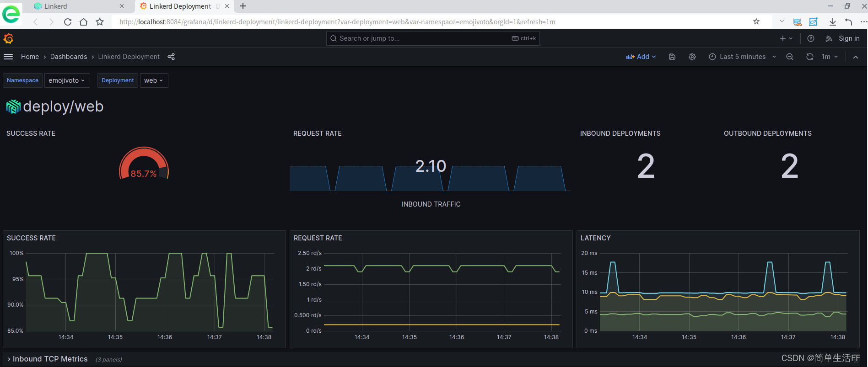Go to browser home page

pos(83,22)
